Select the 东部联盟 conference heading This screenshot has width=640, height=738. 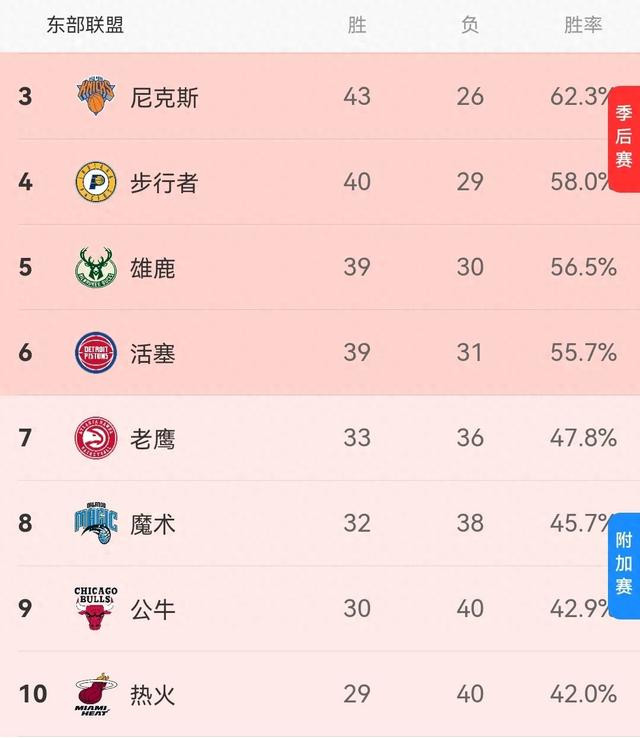tap(85, 24)
